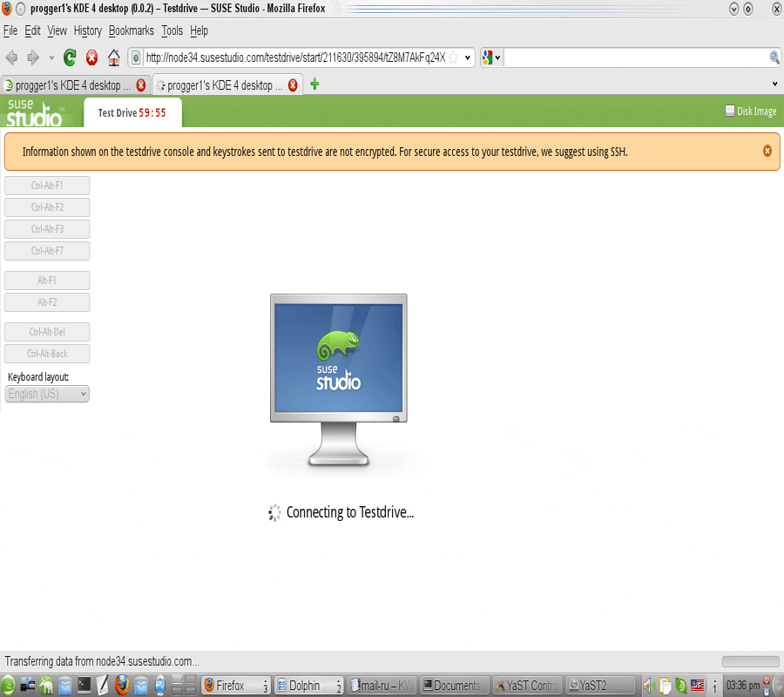
Task: Switch to the Documents taskbar window
Action: point(454,685)
